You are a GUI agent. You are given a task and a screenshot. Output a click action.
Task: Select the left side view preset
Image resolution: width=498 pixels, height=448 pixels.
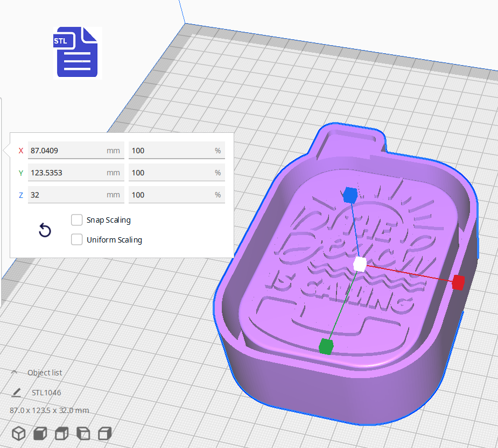[82, 433]
